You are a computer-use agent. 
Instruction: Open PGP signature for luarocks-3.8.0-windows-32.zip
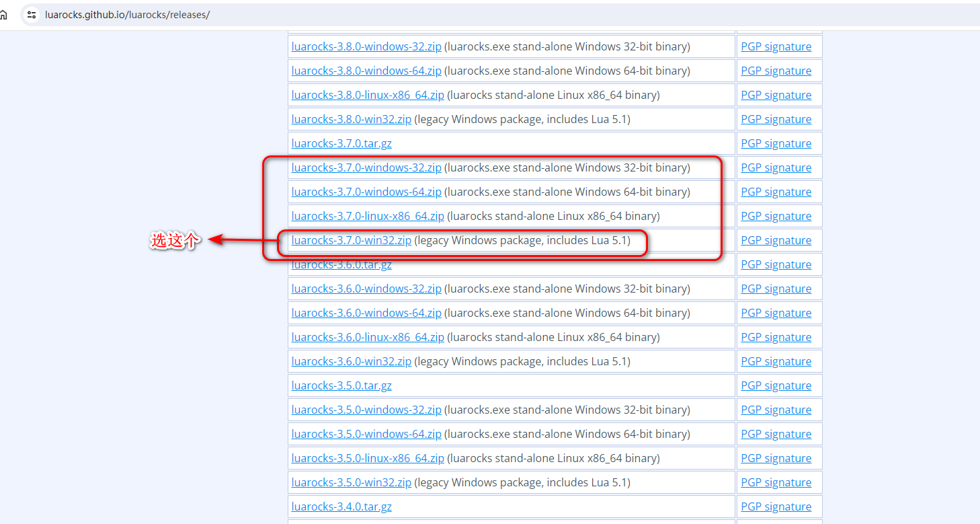coord(776,46)
